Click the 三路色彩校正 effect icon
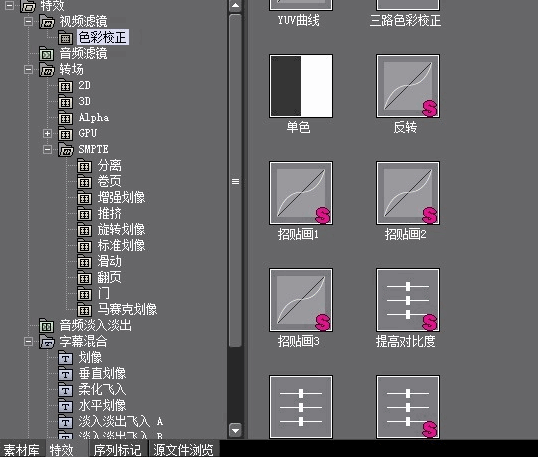 pos(408,5)
